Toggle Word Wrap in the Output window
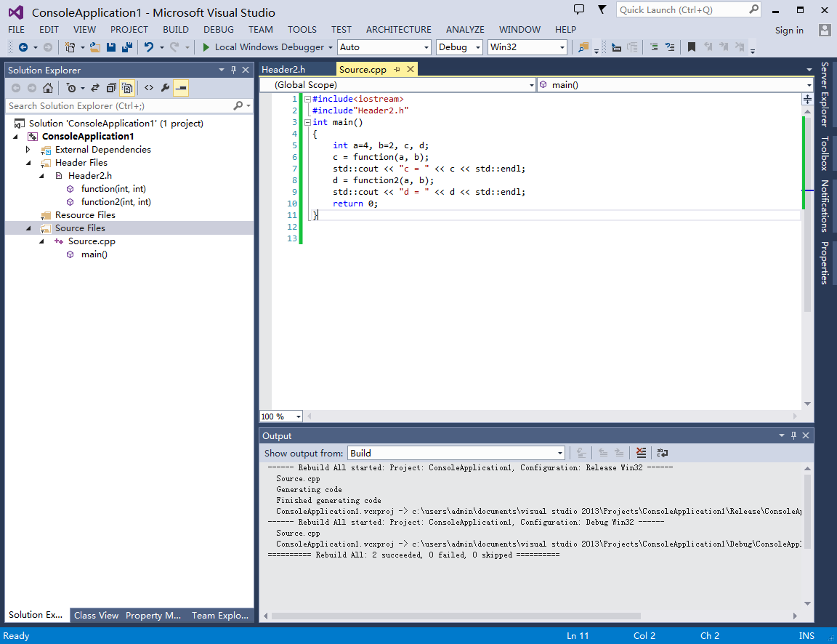837x644 pixels. (663, 453)
